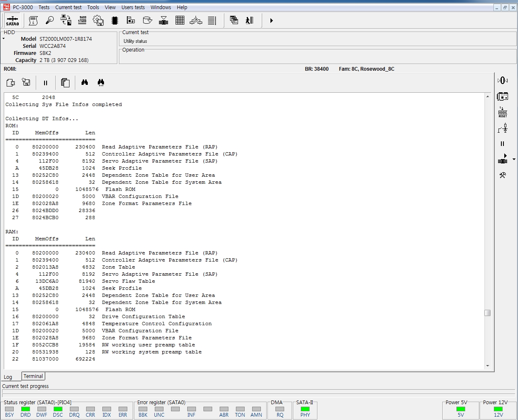Click the serial number WCC2AB74
This screenshot has width=518, height=420.
(x=52, y=46)
